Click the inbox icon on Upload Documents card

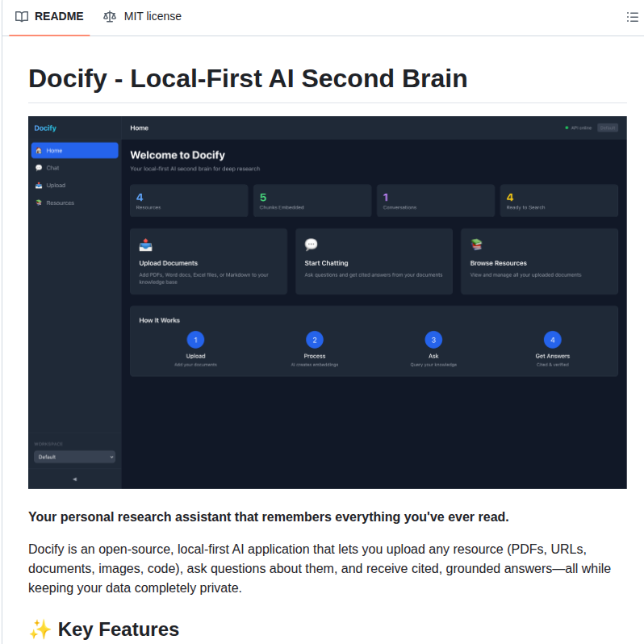(146, 245)
